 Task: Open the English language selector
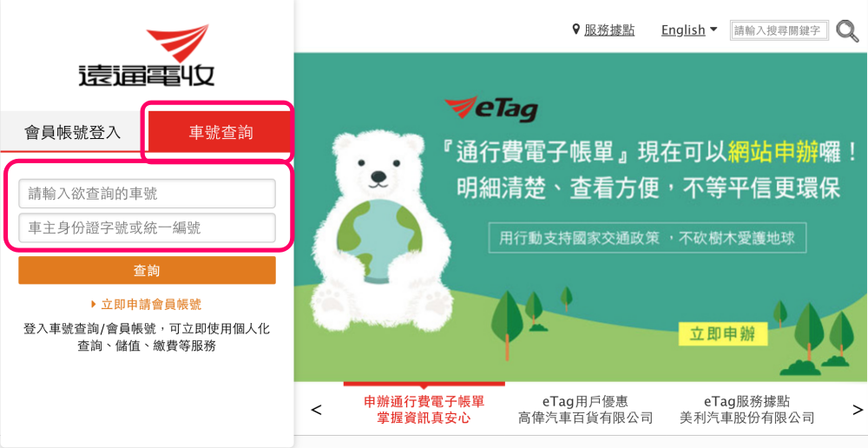point(688,30)
